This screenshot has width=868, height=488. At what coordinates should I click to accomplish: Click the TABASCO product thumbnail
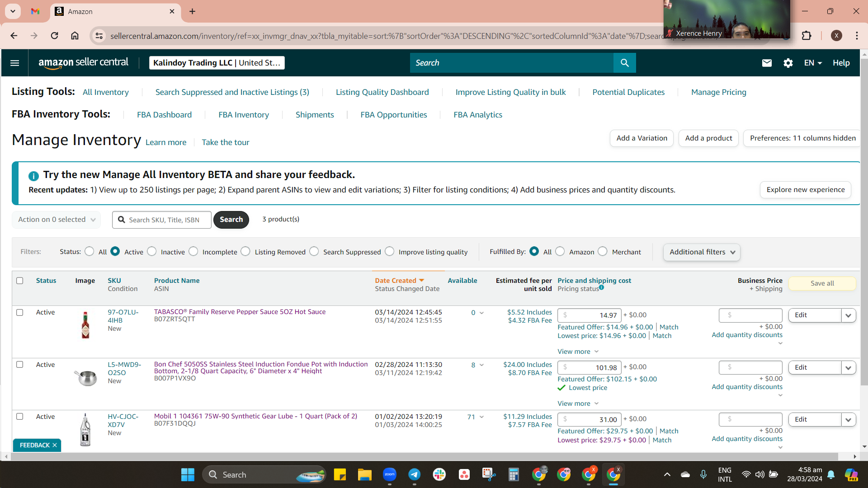(x=85, y=325)
